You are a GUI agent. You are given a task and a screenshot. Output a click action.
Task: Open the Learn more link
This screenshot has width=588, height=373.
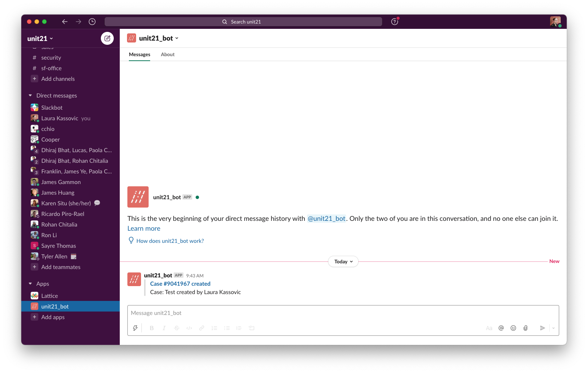(x=144, y=228)
